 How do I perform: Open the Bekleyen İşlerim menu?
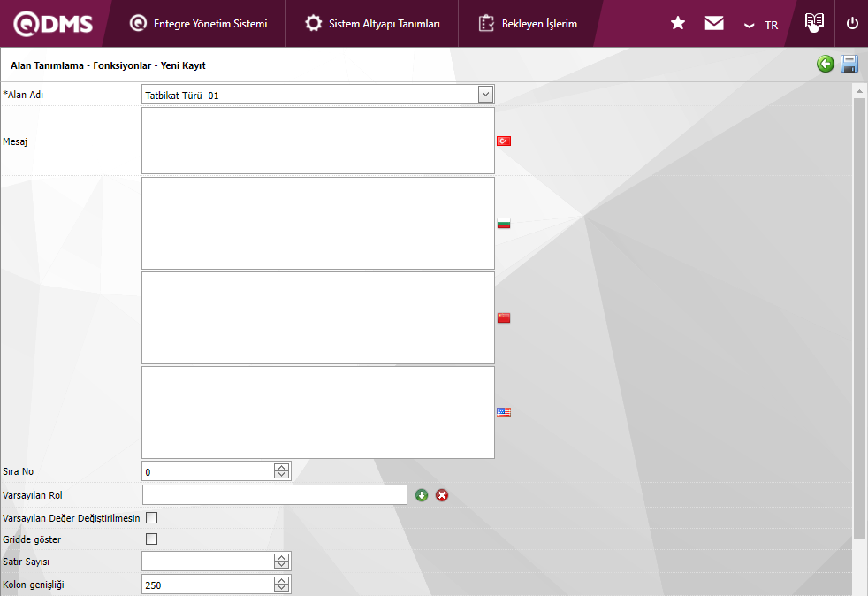[528, 24]
